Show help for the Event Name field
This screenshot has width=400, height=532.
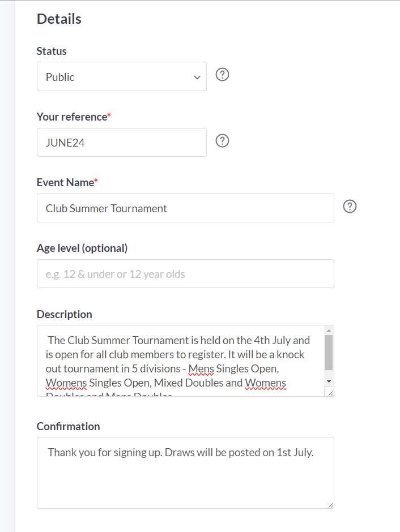pos(350,206)
